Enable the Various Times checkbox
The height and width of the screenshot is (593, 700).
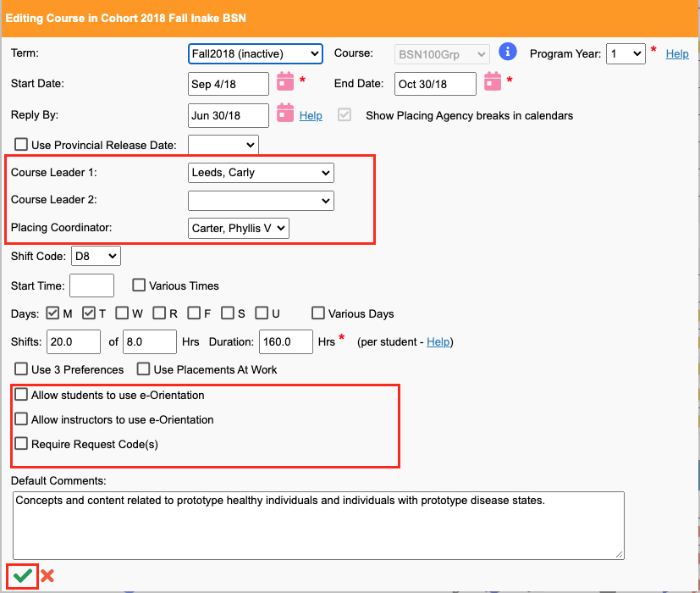(x=139, y=285)
